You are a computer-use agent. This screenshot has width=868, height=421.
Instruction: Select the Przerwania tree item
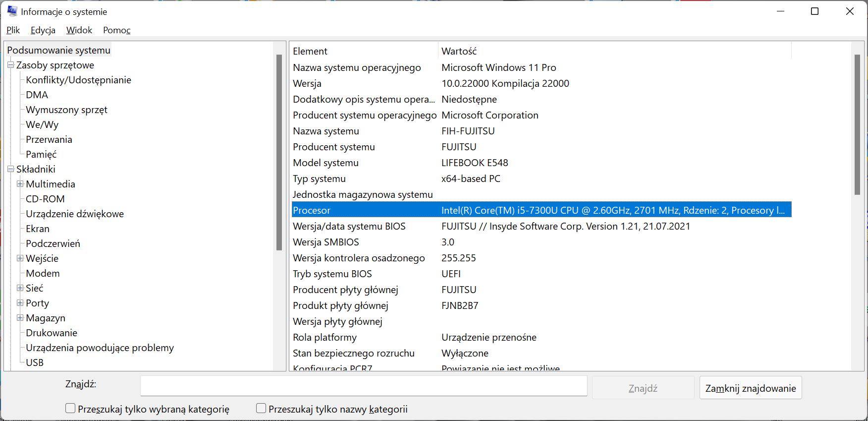click(x=49, y=139)
